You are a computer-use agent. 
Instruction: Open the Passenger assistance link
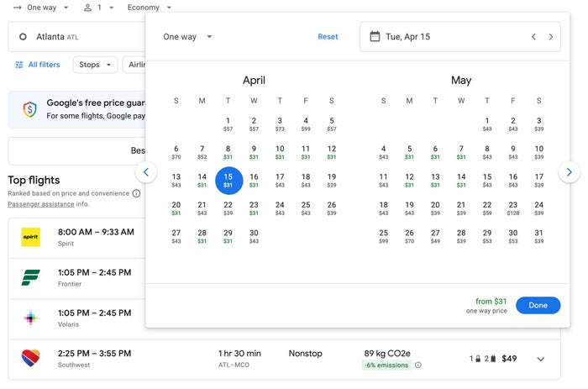tap(41, 204)
